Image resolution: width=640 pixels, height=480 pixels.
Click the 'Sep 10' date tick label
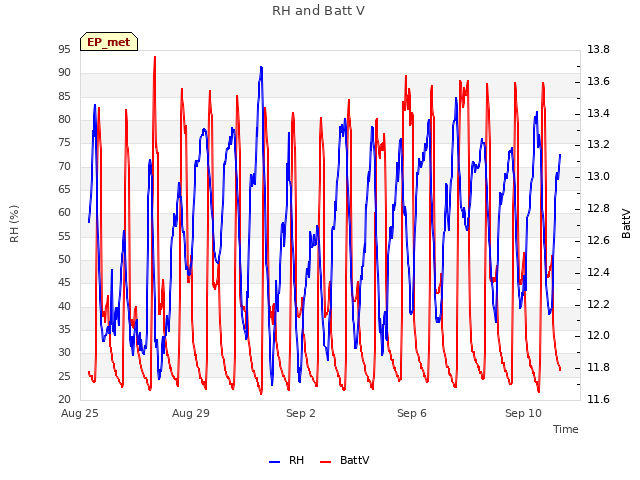523,413
